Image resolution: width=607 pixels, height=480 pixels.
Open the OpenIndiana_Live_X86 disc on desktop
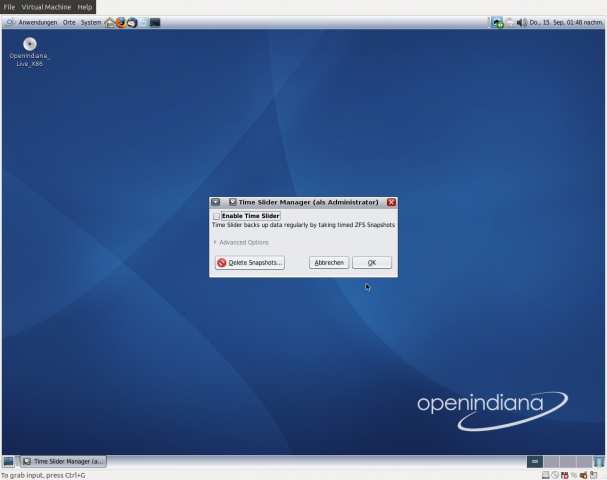point(29,52)
